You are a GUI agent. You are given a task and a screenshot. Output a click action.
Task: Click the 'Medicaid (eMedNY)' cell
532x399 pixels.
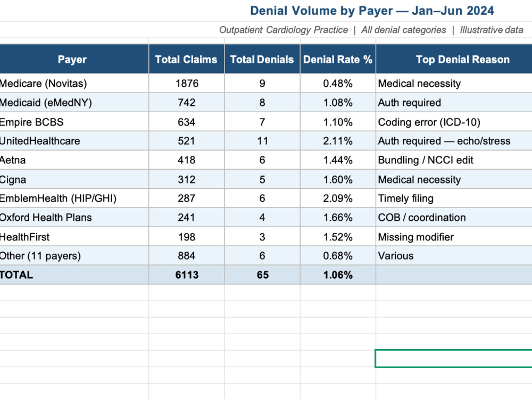click(x=74, y=103)
